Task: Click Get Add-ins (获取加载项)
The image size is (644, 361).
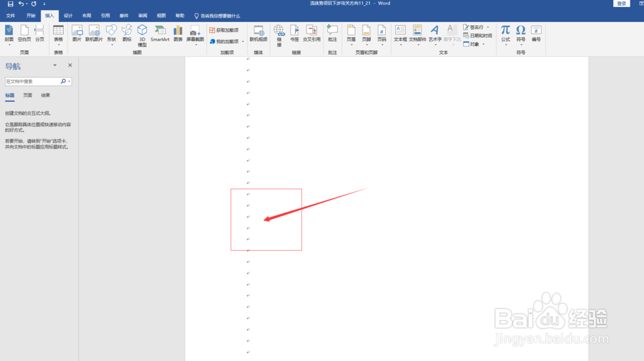Action: coord(224,30)
